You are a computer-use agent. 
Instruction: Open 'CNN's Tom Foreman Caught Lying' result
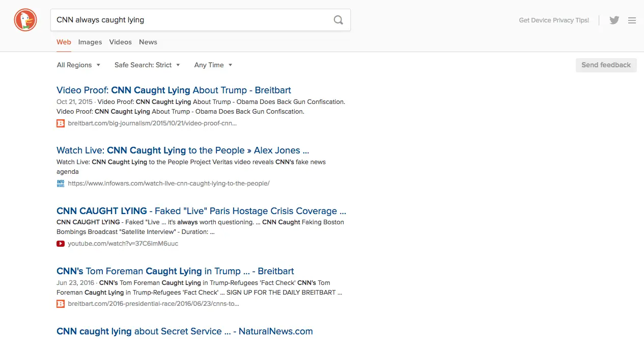pyautogui.click(x=175, y=271)
